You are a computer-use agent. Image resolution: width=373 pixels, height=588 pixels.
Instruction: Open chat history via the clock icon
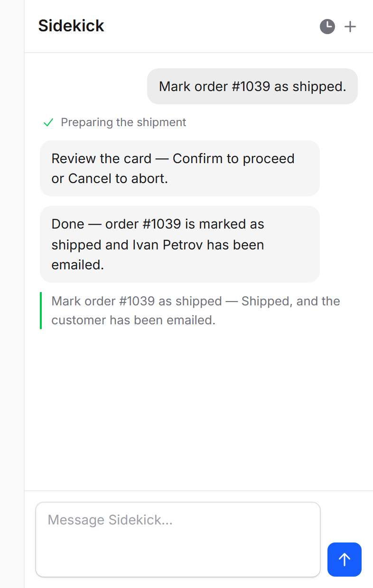[327, 27]
